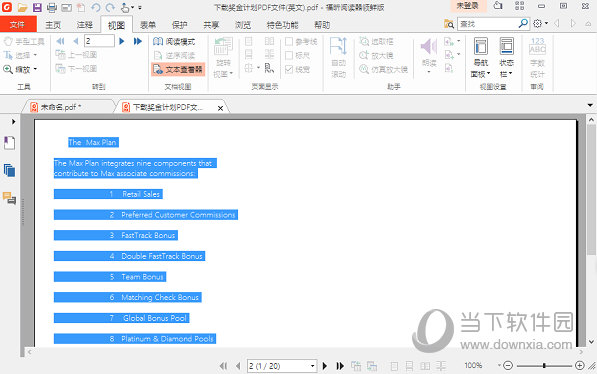Undo the last action in quick toolbar
Image resolution: width=597 pixels, height=374 pixels.
coord(96,7)
